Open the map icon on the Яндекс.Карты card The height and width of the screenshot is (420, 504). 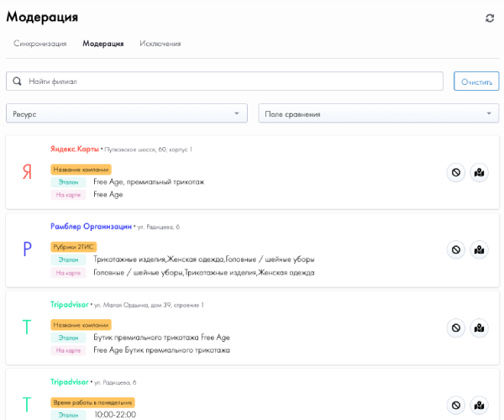(479, 172)
